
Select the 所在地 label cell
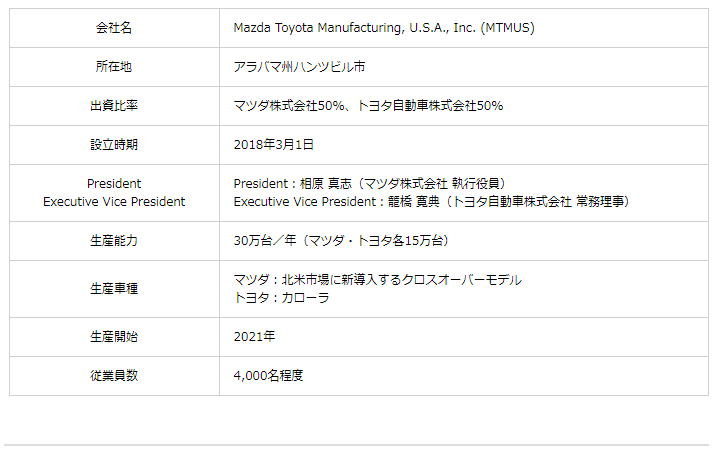[x=114, y=67]
